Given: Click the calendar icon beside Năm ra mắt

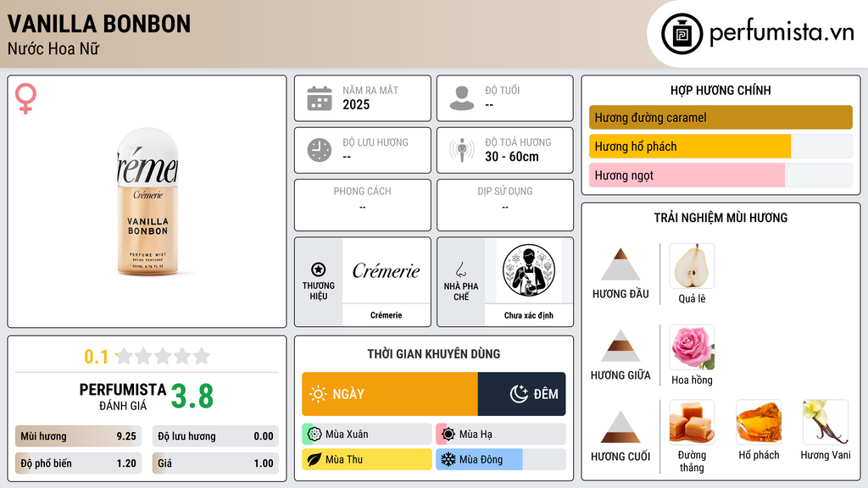Looking at the screenshot, I should (320, 98).
